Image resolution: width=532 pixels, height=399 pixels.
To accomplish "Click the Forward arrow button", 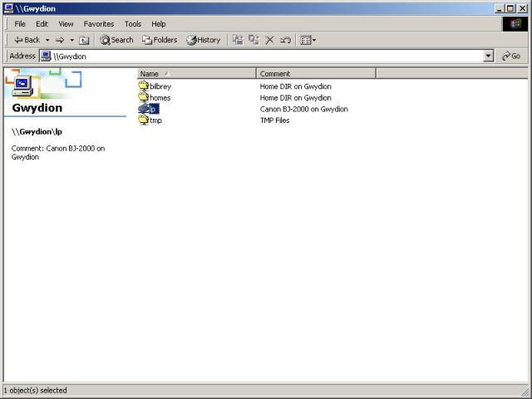I will pyautogui.click(x=60, y=40).
